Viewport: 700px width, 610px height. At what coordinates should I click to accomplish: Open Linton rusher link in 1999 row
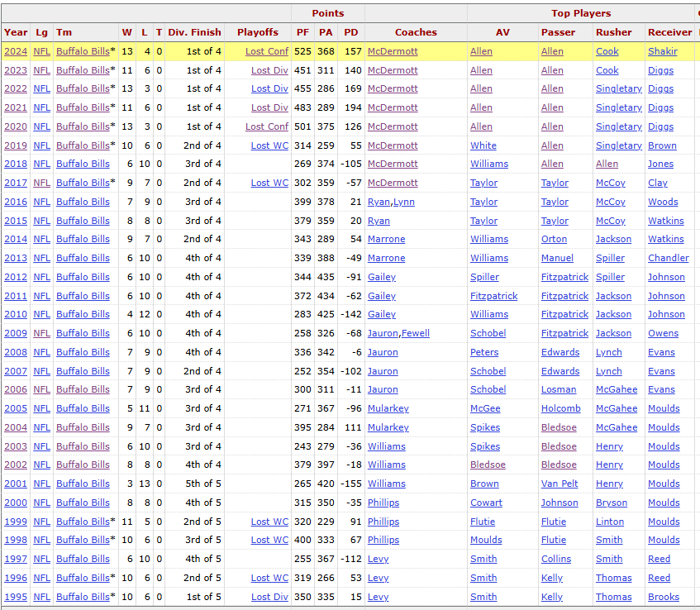(610, 522)
